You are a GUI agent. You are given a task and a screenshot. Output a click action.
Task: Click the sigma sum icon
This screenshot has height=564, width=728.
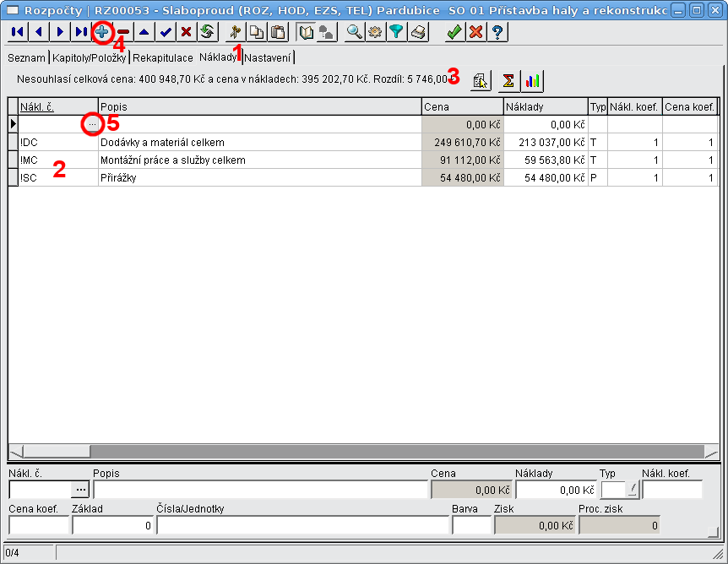pyautogui.click(x=508, y=80)
